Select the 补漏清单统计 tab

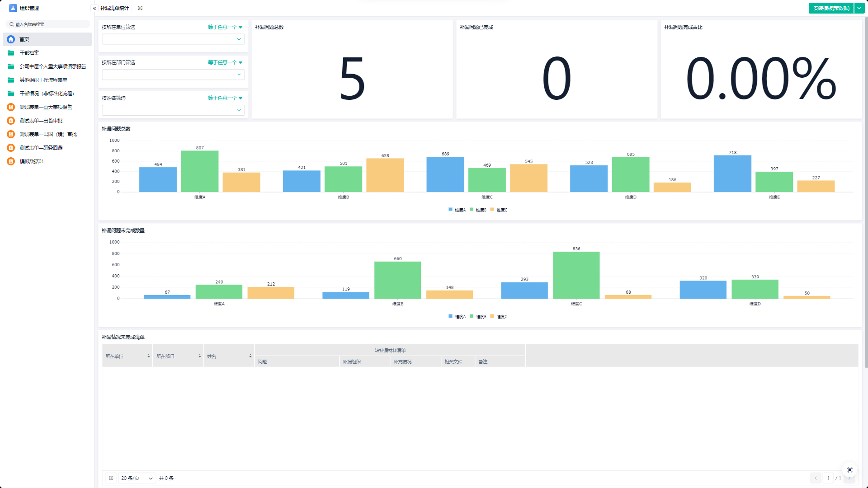coord(114,8)
